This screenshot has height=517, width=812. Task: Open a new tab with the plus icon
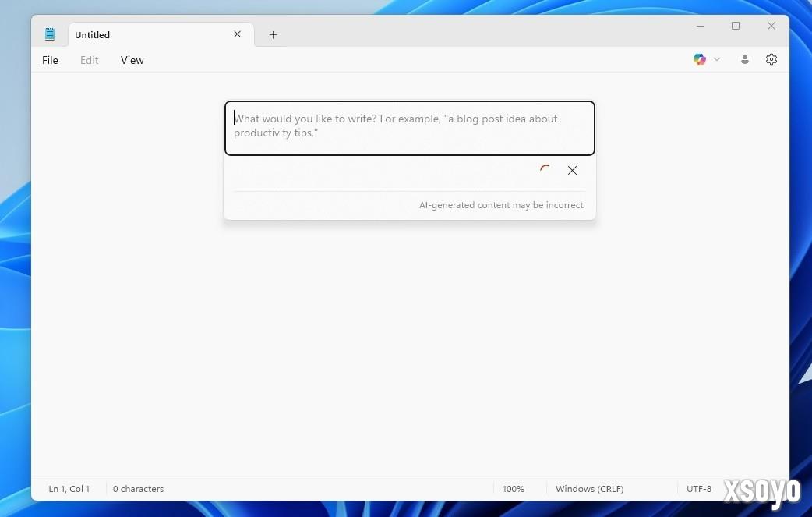tap(273, 34)
